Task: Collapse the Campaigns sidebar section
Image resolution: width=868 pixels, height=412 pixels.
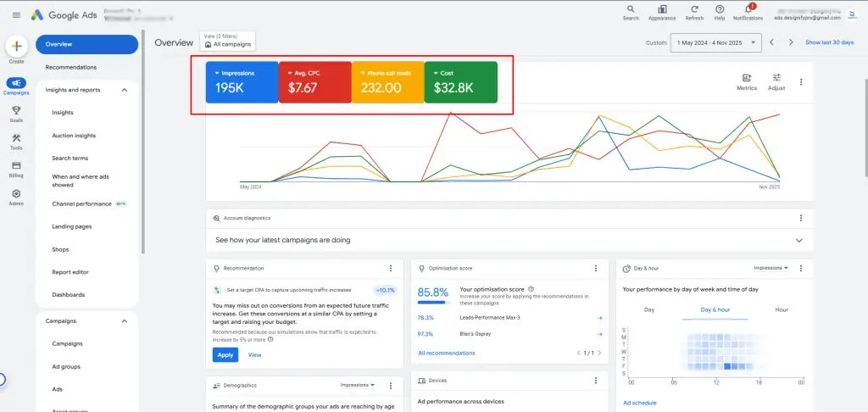Action: coord(125,321)
